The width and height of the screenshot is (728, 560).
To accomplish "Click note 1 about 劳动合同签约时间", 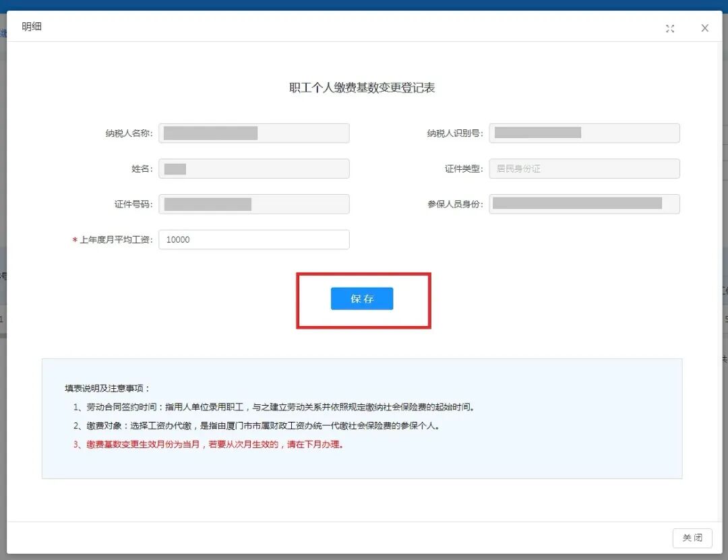I will tap(274, 407).
